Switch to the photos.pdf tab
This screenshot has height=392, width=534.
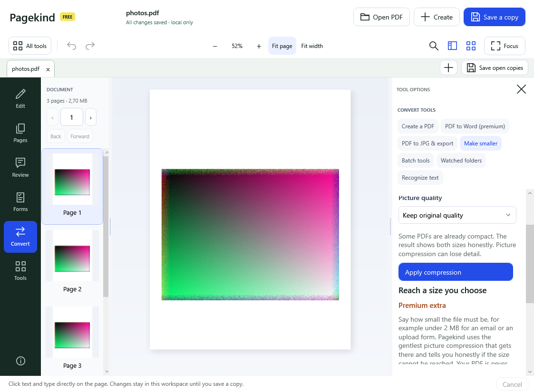(26, 69)
